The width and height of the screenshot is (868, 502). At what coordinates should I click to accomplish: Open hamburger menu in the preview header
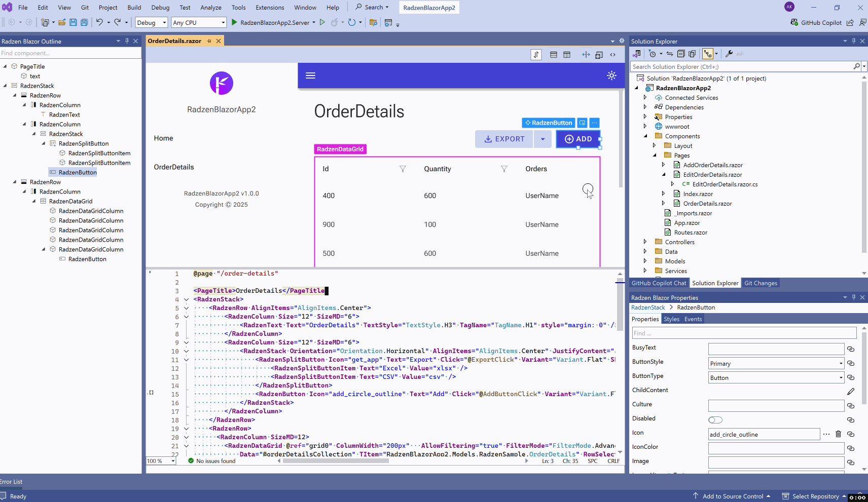(x=311, y=75)
